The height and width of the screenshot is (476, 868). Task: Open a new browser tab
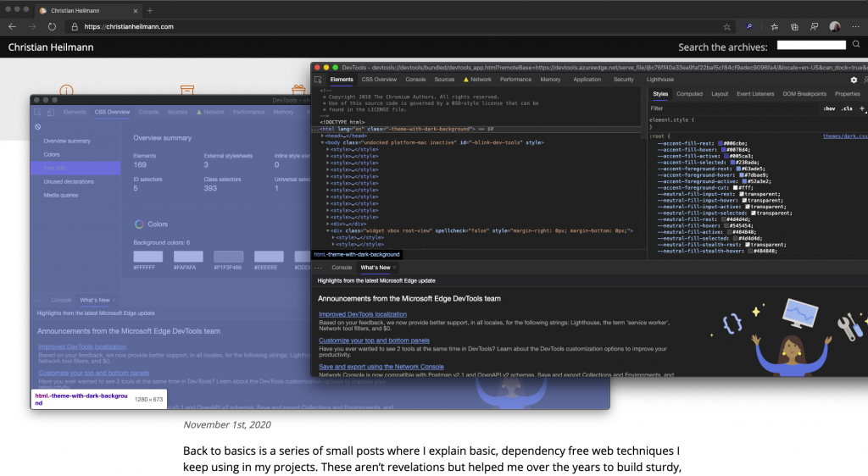[x=149, y=10]
